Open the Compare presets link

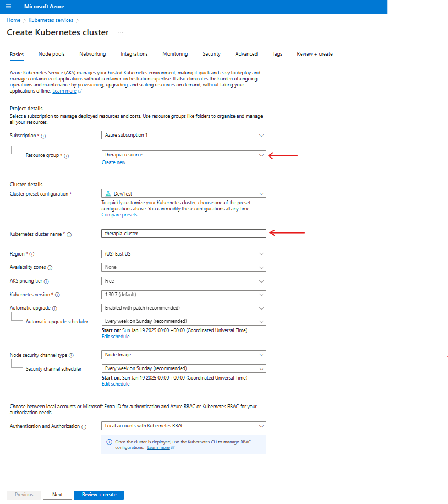pos(119,215)
